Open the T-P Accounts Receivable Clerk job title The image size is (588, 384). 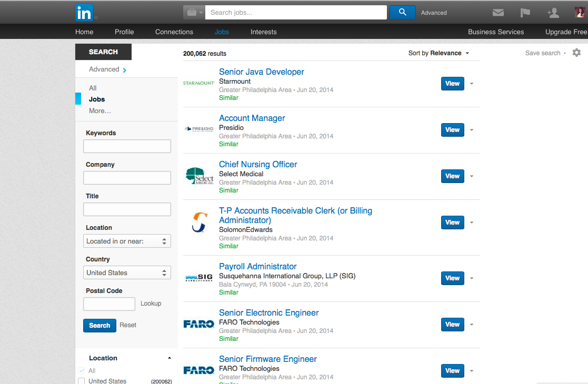point(295,216)
